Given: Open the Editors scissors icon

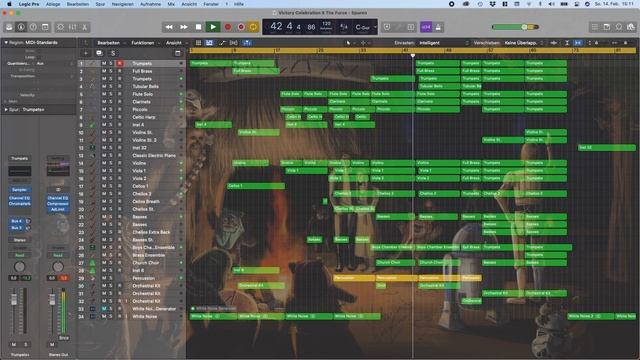Looking at the screenshot, I should coord(84,27).
